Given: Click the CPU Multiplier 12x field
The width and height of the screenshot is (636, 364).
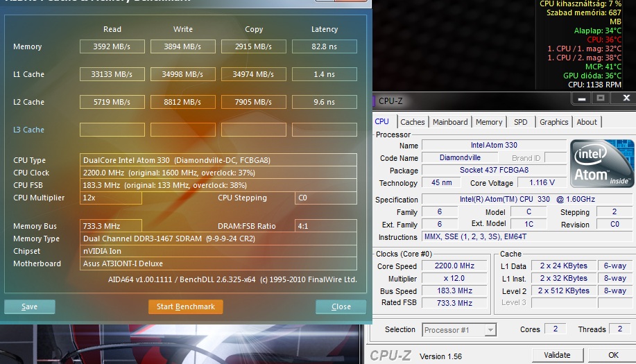Looking at the screenshot, I should pyautogui.click(x=111, y=198).
